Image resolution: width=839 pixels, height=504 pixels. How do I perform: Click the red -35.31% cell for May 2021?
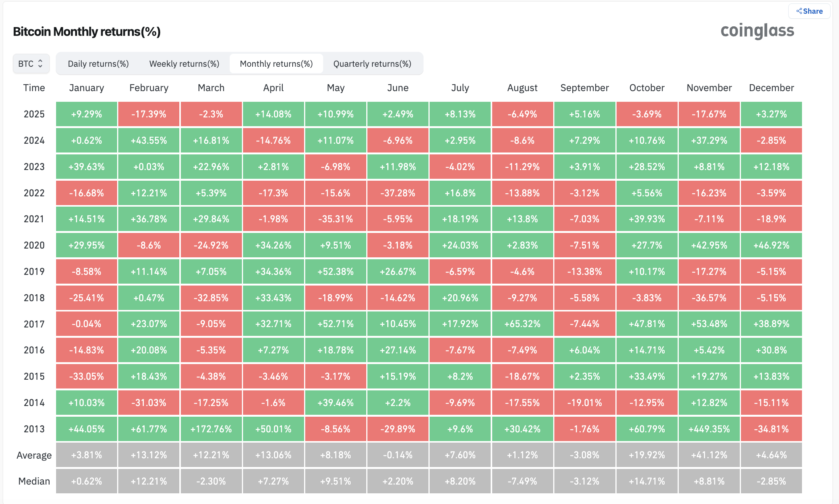pos(335,219)
